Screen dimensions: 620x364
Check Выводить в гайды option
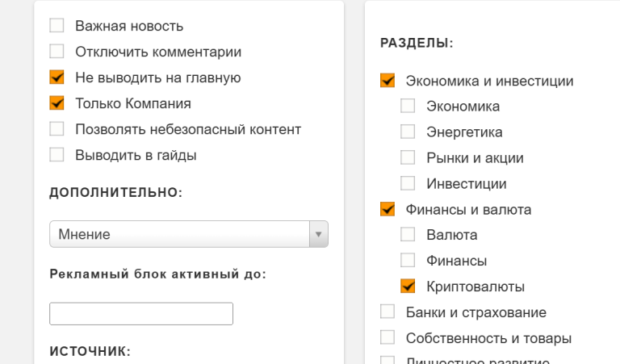tap(57, 154)
